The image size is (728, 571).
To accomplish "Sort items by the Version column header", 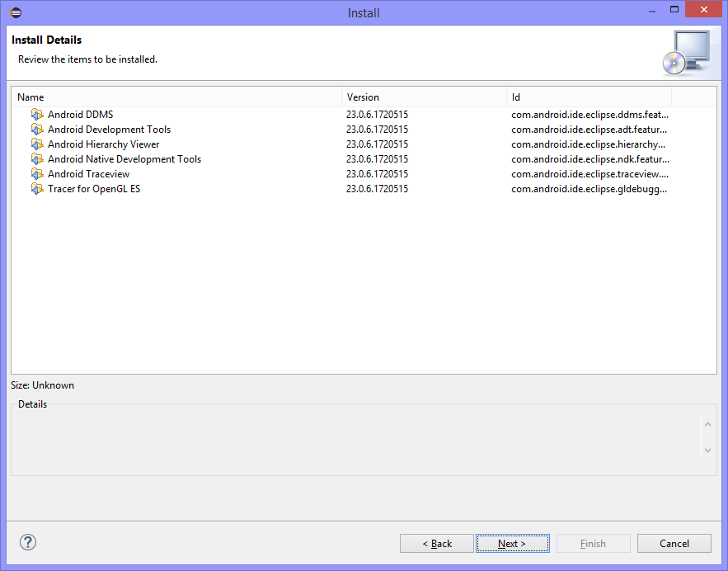I will tap(424, 97).
